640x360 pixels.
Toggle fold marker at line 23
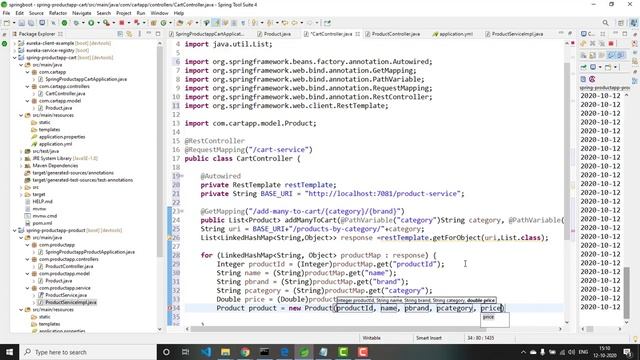[182, 211]
